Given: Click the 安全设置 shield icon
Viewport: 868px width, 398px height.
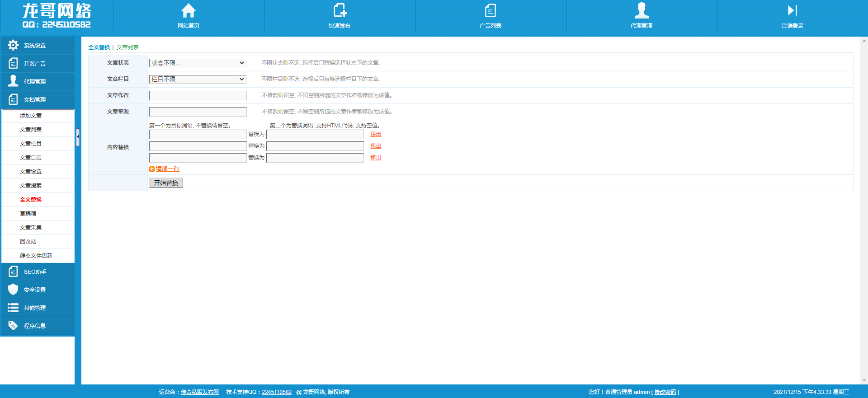Looking at the screenshot, I should 13,289.
